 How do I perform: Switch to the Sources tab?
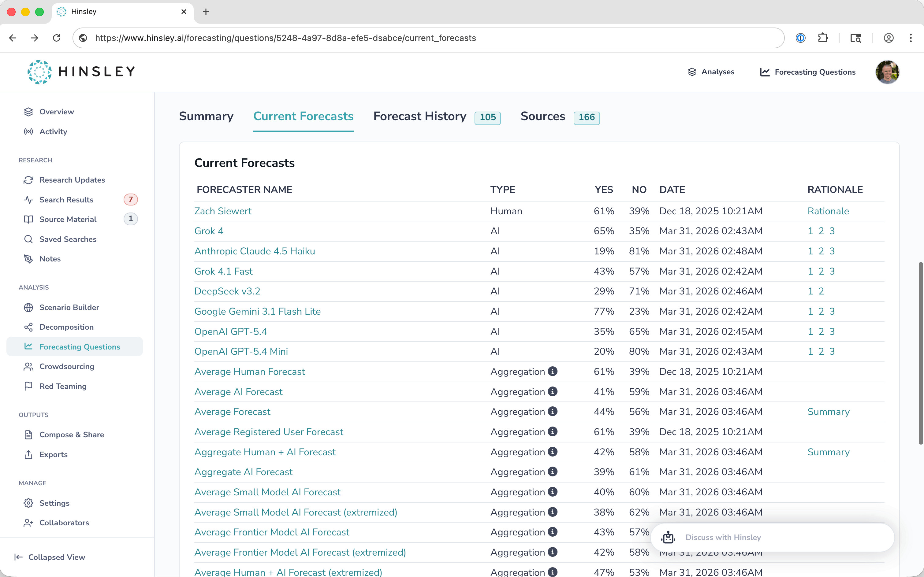coord(542,117)
